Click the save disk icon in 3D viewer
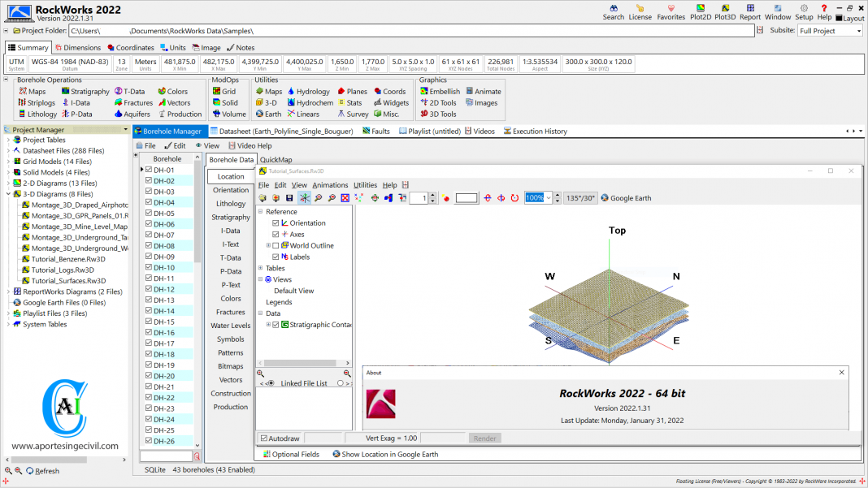This screenshot has height=488, width=868. click(x=289, y=197)
